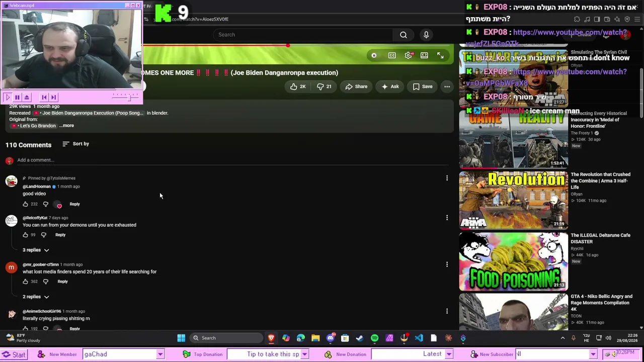Click the YouTube search magnifier button
This screenshot has height=362, width=644.
(x=404, y=35)
